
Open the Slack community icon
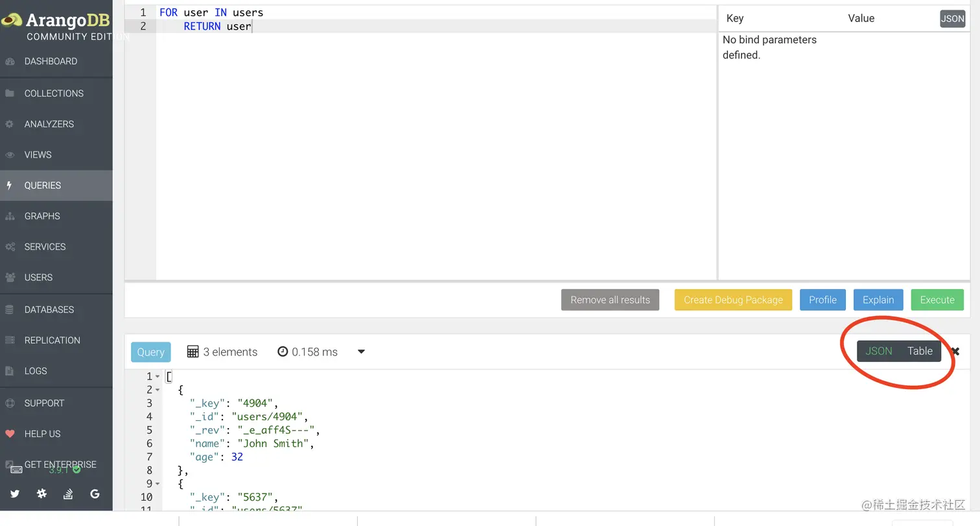pyautogui.click(x=41, y=494)
